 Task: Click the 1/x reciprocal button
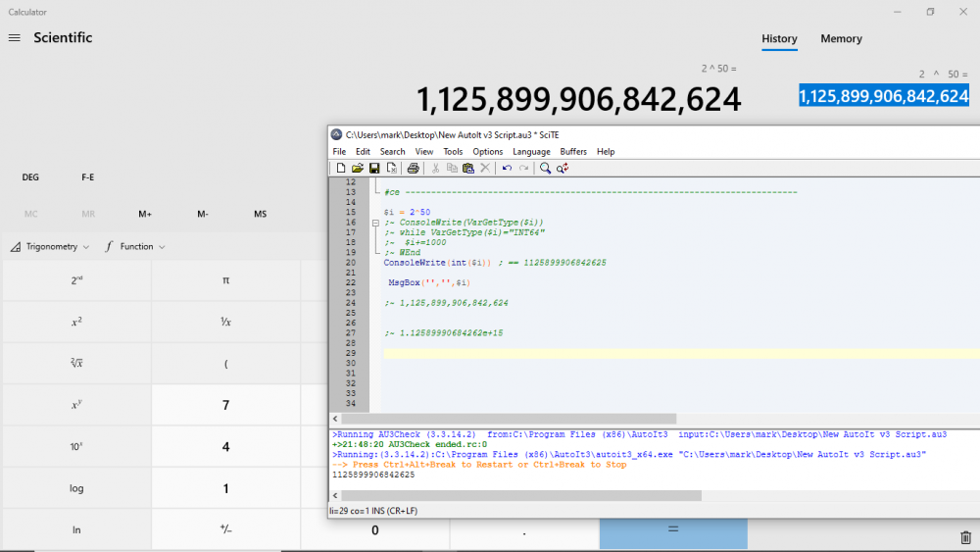click(x=225, y=322)
